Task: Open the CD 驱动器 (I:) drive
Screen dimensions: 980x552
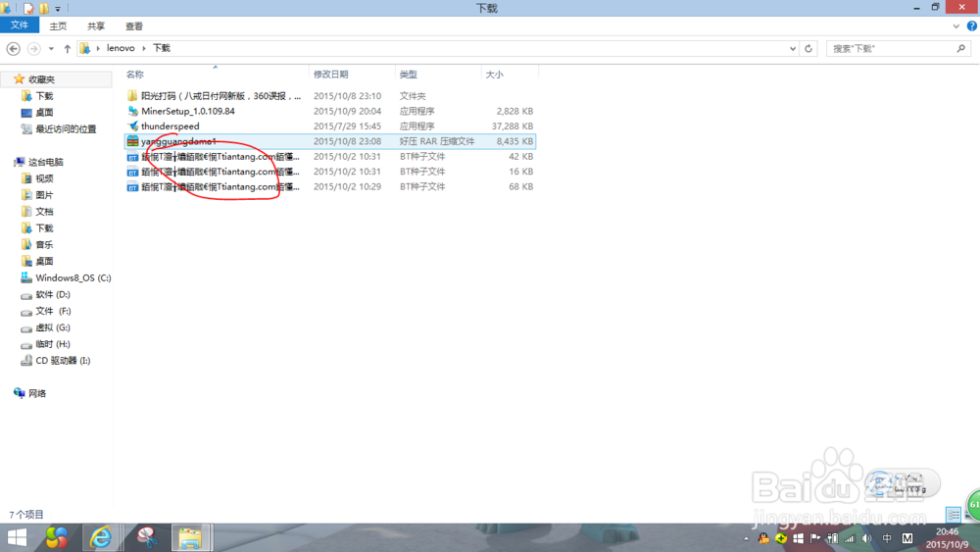Action: click(63, 361)
